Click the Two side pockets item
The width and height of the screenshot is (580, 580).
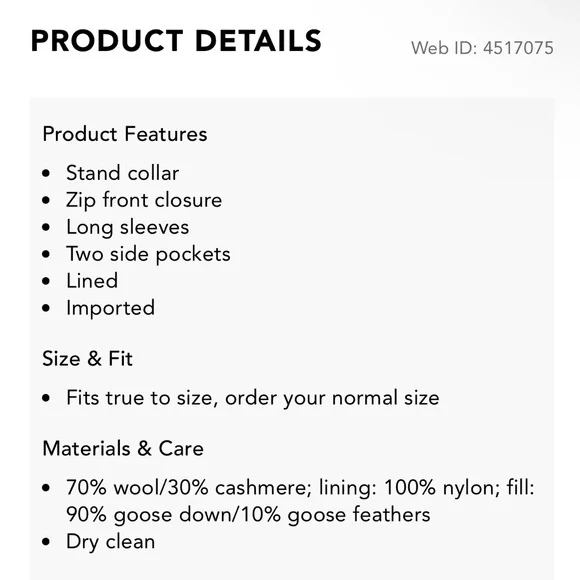point(148,254)
